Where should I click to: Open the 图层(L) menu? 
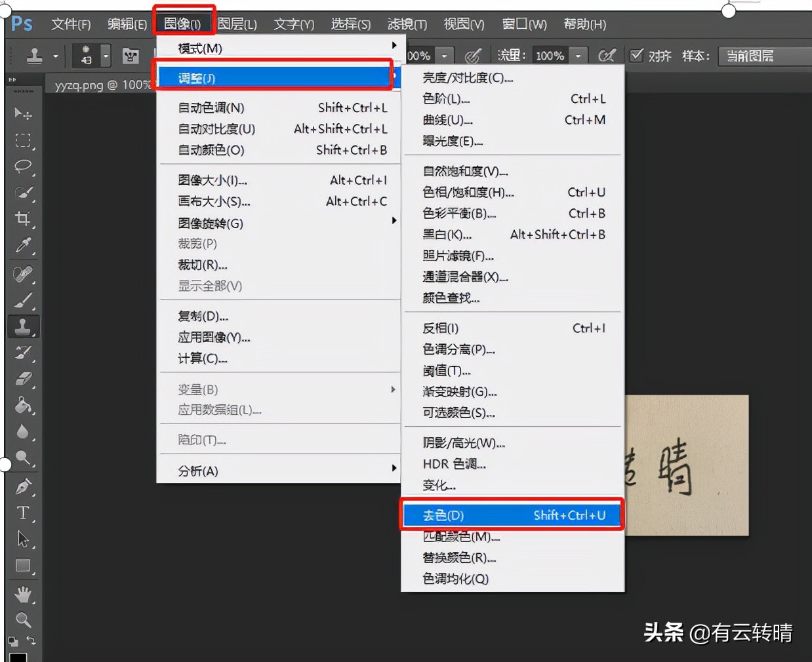(x=237, y=24)
